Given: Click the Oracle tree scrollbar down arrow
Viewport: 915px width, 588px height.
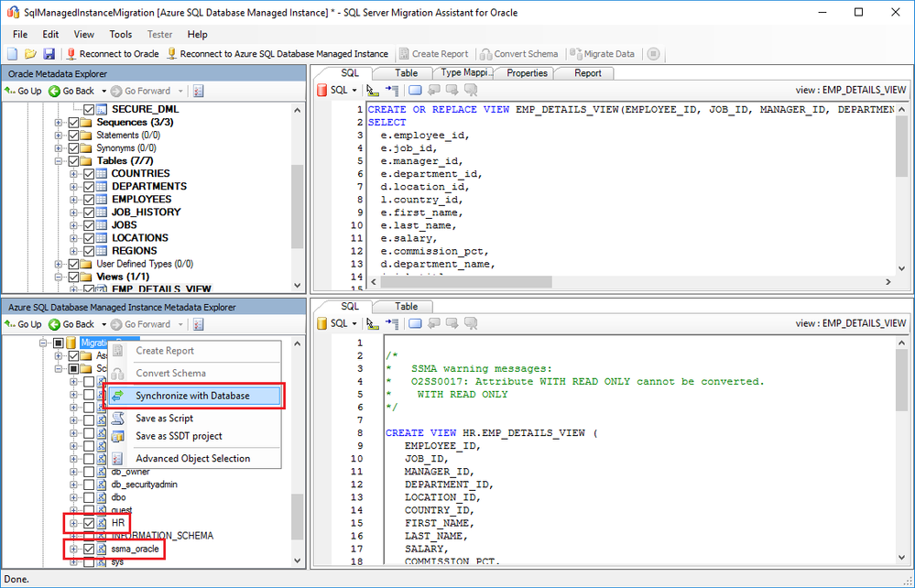Looking at the screenshot, I should 298,285.
